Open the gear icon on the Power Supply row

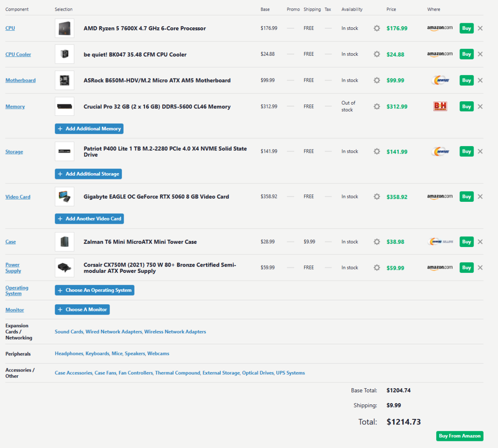click(x=376, y=267)
